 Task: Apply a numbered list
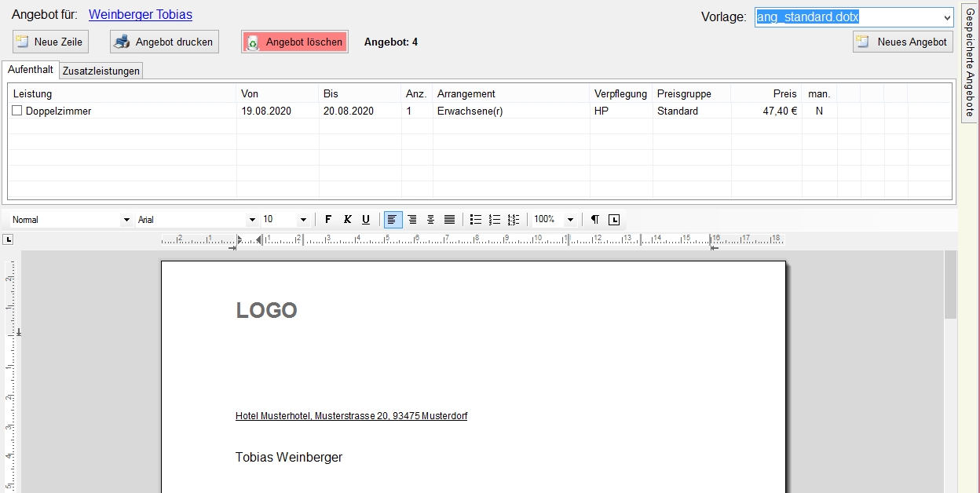click(x=494, y=220)
